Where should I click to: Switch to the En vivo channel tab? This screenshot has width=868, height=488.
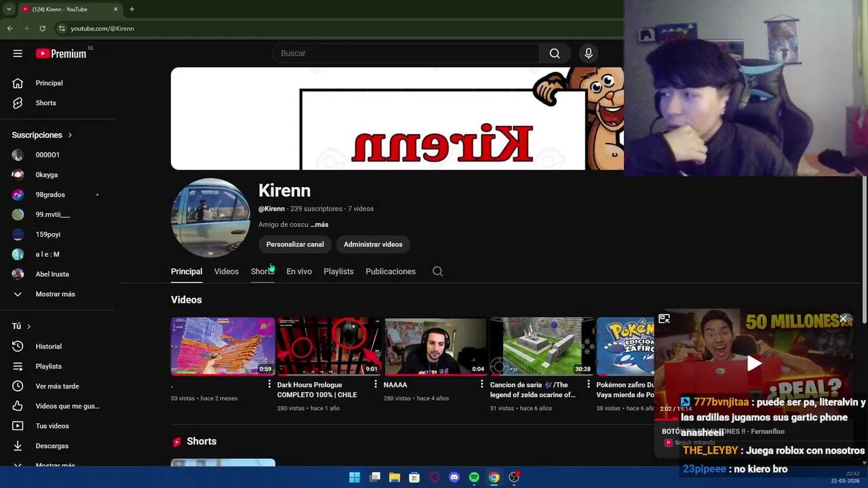point(299,271)
